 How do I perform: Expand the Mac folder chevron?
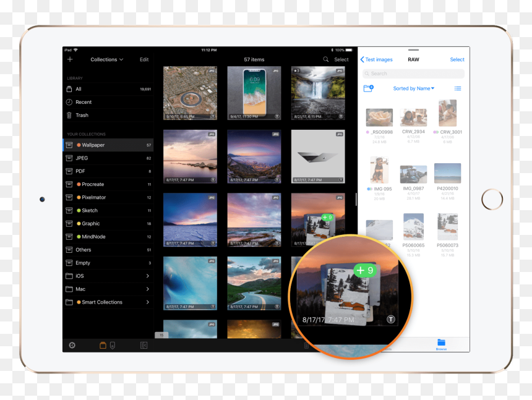pos(148,289)
